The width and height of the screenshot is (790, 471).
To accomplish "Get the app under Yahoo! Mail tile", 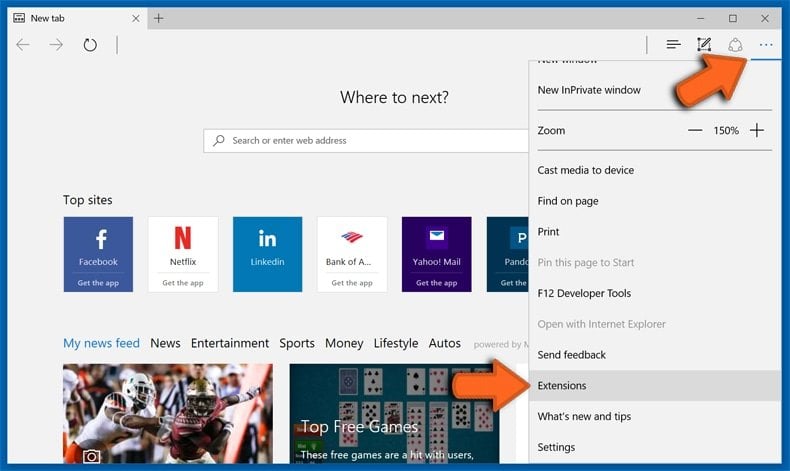I will click(437, 283).
